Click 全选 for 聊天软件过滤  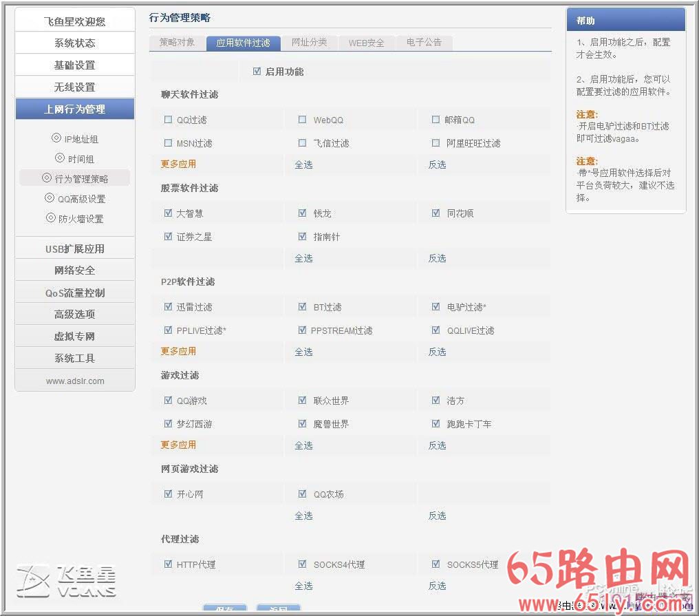pos(303,164)
